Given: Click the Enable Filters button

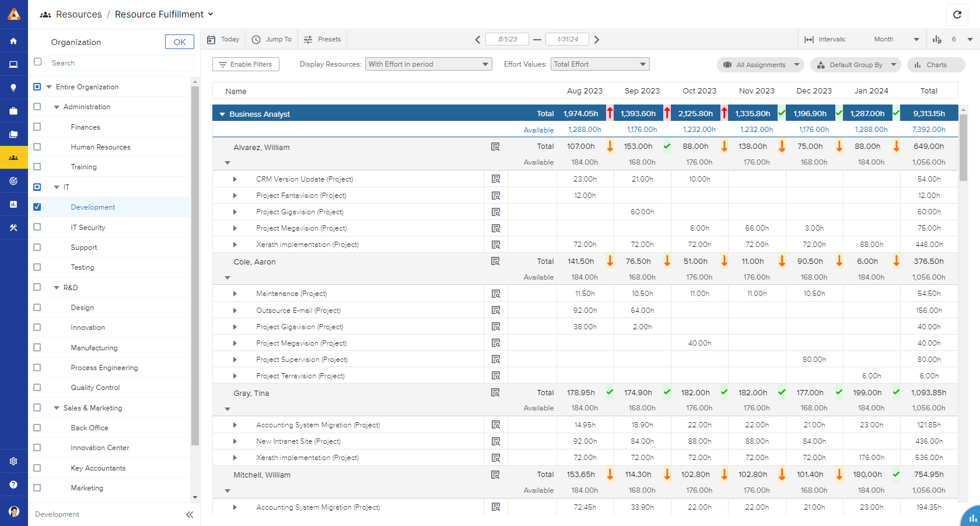Looking at the screenshot, I should click(246, 64).
